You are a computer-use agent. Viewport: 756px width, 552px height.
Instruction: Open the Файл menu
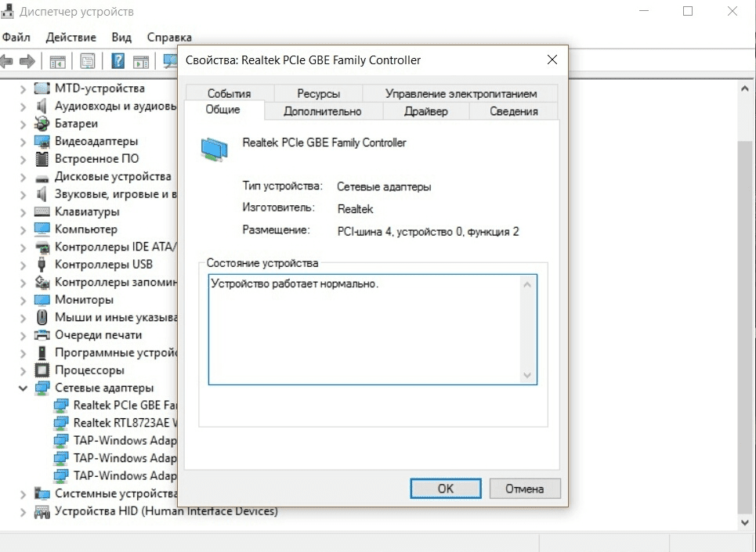pyautogui.click(x=16, y=37)
